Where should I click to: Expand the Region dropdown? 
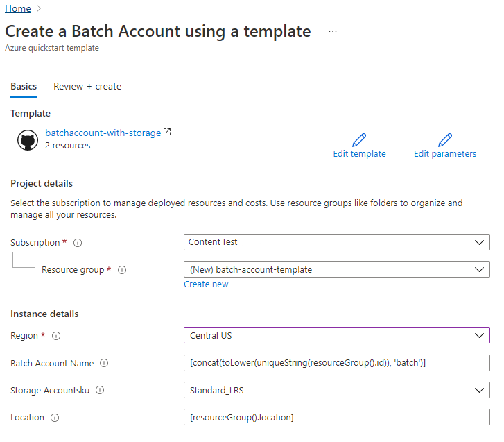[x=479, y=336]
